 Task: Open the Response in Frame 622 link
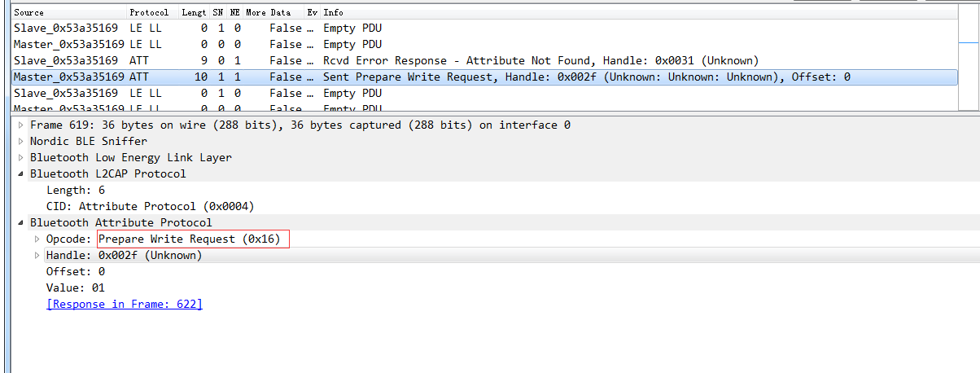(x=125, y=305)
